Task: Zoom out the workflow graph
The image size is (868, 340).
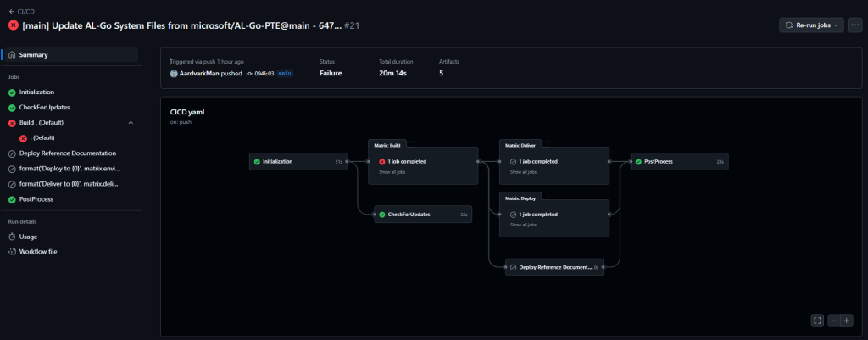Action: 834,320
